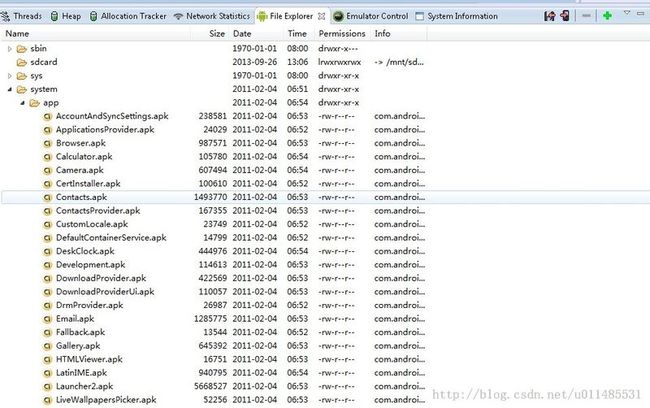The height and width of the screenshot is (408, 650).
Task: Click the LatinIME.apk file icon
Action: click(x=48, y=373)
